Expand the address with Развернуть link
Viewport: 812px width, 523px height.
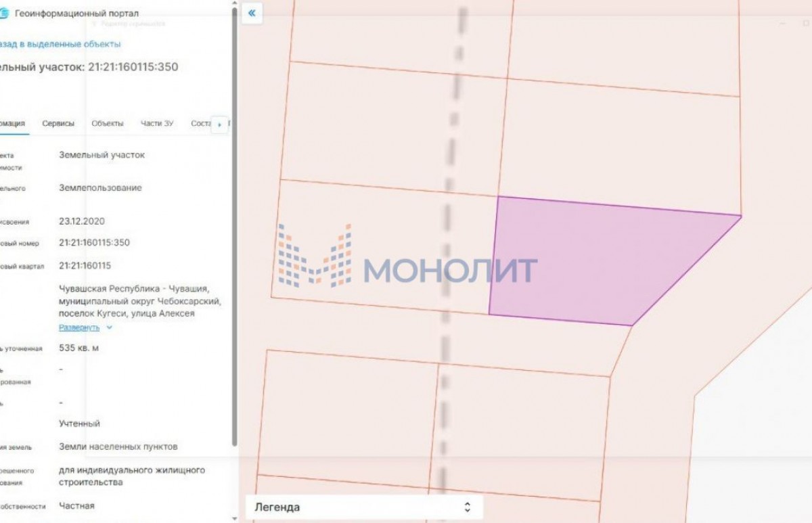(79, 327)
